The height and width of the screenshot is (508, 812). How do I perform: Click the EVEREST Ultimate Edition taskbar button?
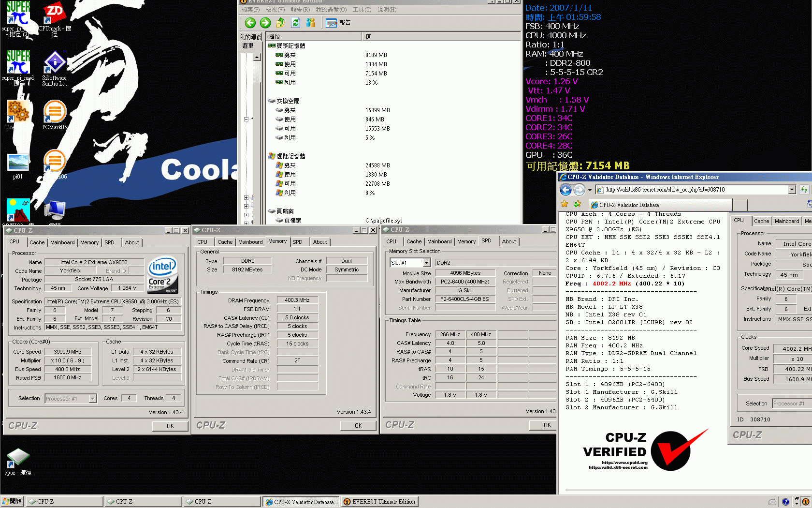point(379,502)
